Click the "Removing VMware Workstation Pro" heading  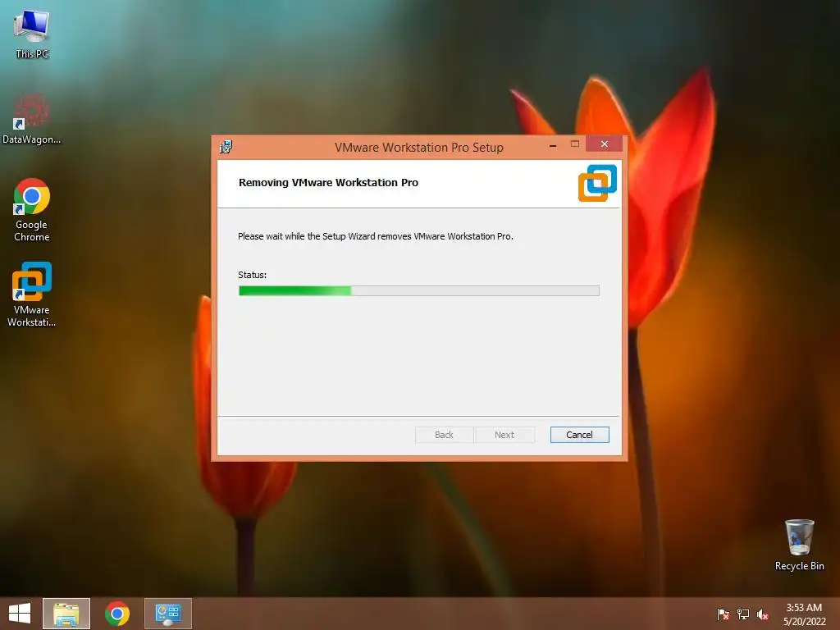(328, 183)
